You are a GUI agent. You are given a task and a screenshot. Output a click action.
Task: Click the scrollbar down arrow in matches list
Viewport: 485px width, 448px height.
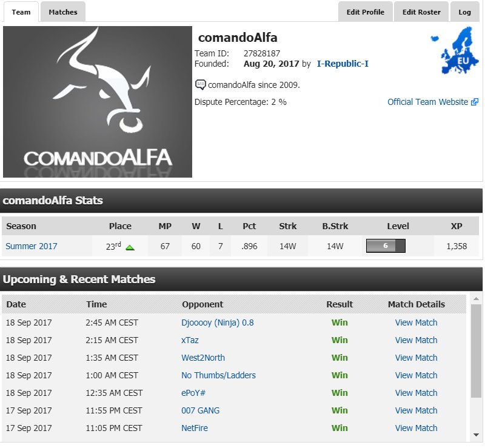[476, 435]
